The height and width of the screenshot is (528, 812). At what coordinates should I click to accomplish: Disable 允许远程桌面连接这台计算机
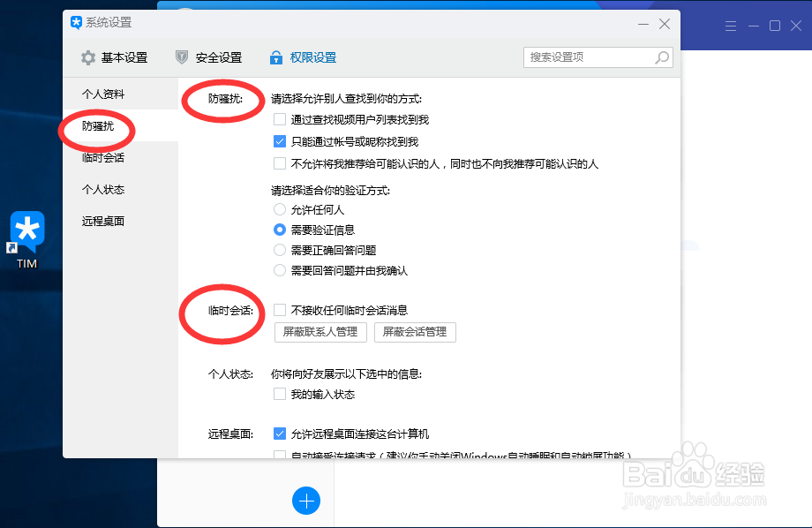coord(279,434)
